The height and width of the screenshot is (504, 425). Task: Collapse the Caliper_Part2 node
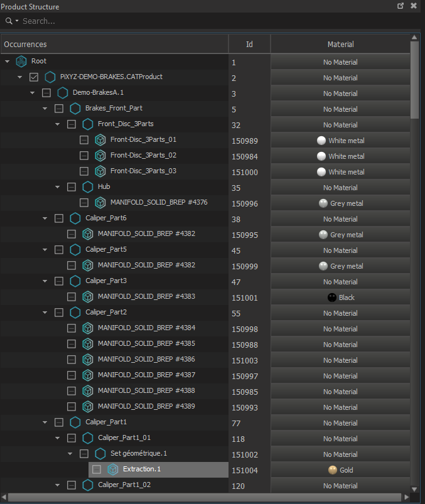[x=45, y=313]
